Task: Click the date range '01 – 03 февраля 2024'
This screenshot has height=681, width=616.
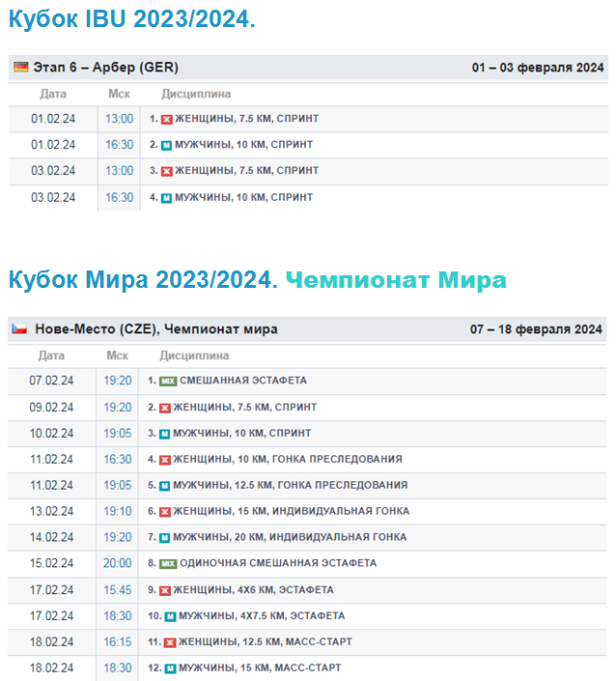Action: (538, 68)
